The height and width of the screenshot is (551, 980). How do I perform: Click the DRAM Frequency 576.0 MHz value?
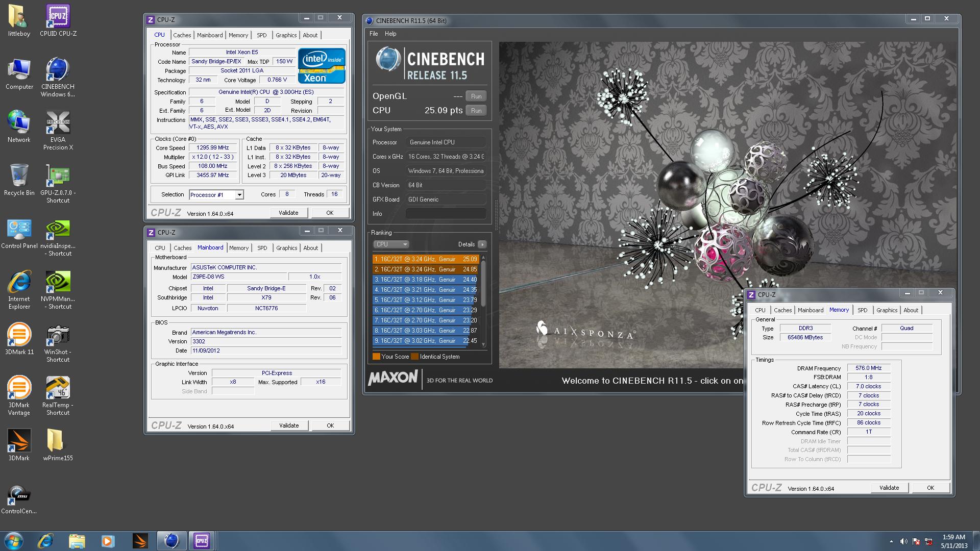pos(869,368)
